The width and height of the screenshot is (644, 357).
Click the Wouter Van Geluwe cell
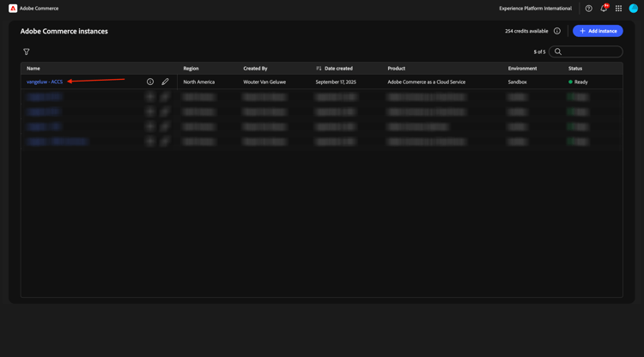coord(264,82)
